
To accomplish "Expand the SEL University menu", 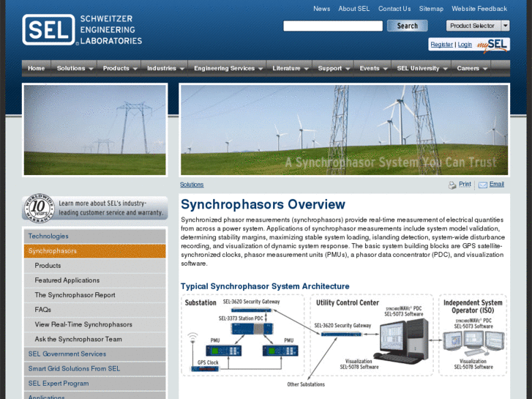I will (x=422, y=68).
